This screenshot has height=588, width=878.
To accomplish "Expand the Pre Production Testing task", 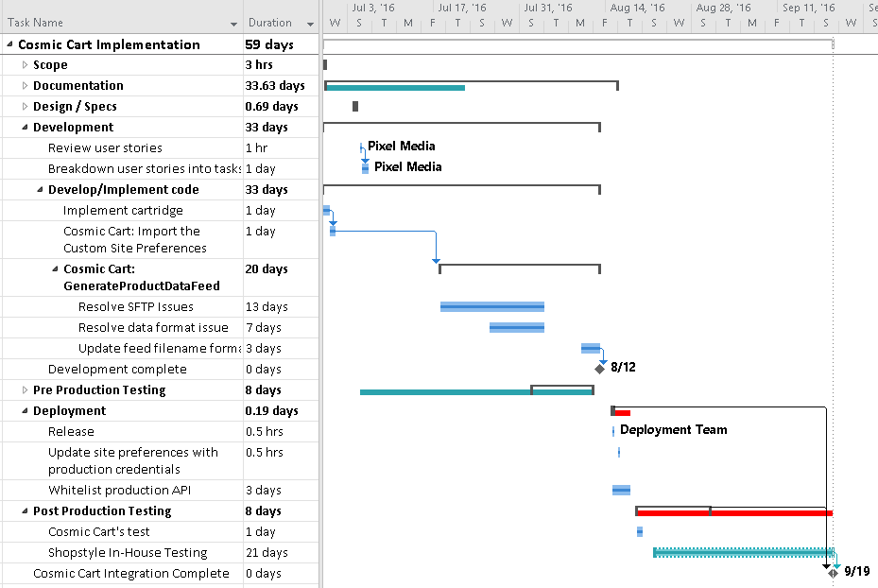I will [25, 389].
